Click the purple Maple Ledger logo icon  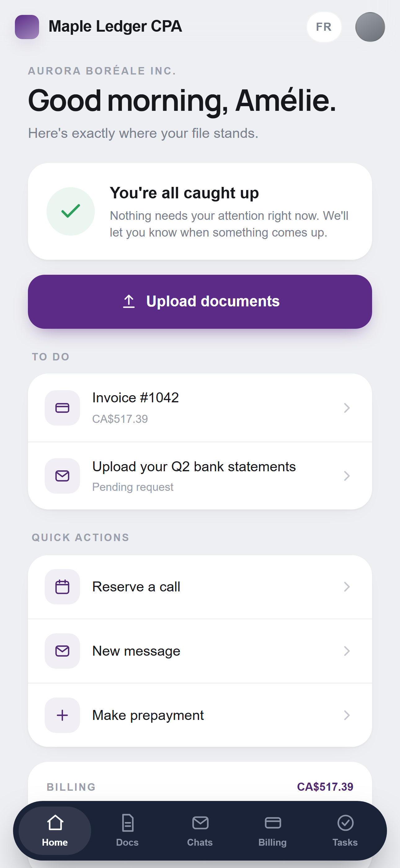coord(27,27)
